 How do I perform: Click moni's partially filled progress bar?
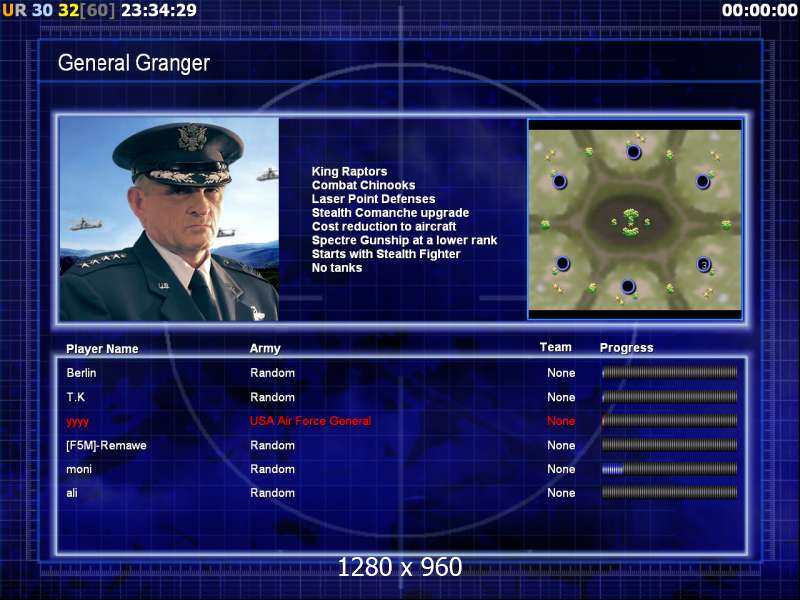669,469
